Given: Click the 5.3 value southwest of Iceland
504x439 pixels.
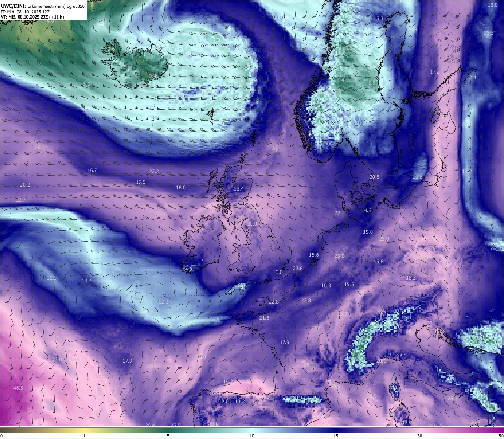Looking at the screenshot, I should (87, 84).
